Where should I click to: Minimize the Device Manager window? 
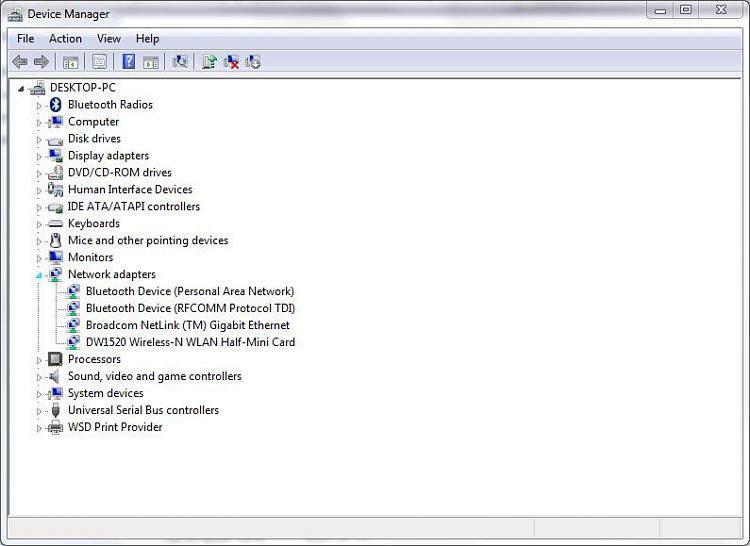click(661, 10)
